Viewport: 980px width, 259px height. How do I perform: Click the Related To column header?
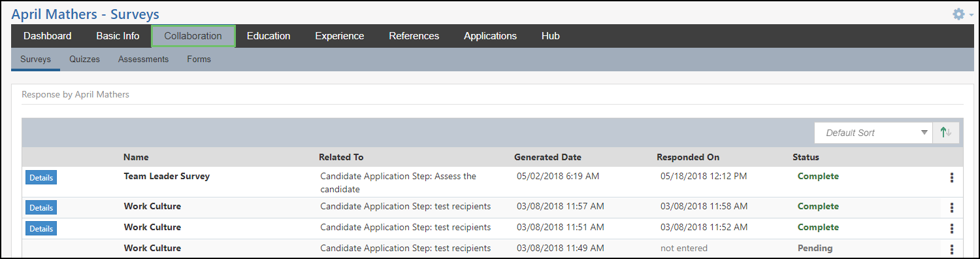click(341, 157)
